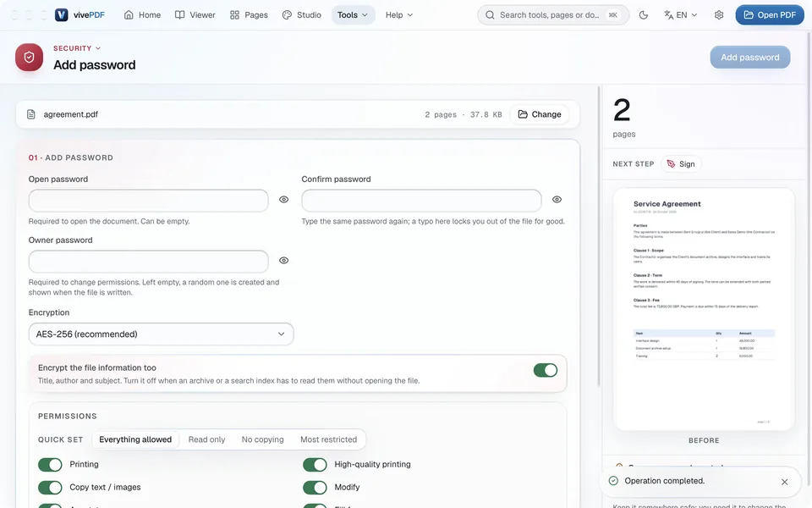Click the search tools field
Image resolution: width=812 pixels, height=508 pixels.
click(x=553, y=15)
